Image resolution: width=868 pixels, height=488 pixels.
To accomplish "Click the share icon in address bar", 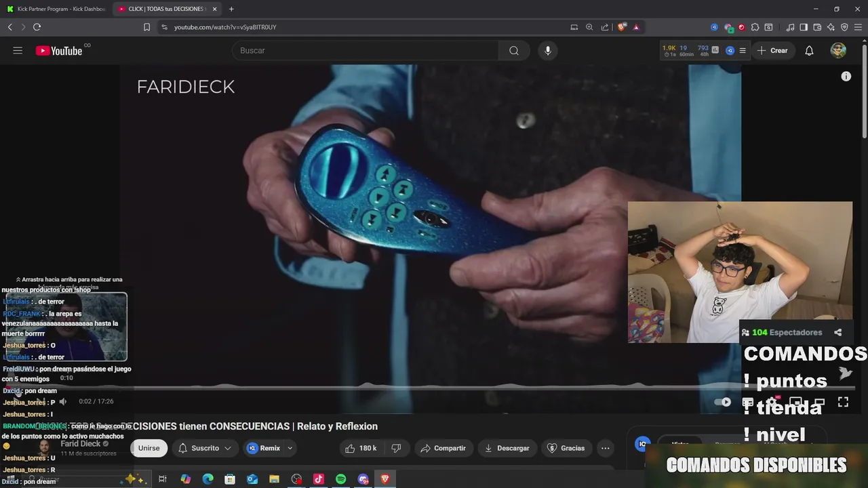I will tap(604, 27).
